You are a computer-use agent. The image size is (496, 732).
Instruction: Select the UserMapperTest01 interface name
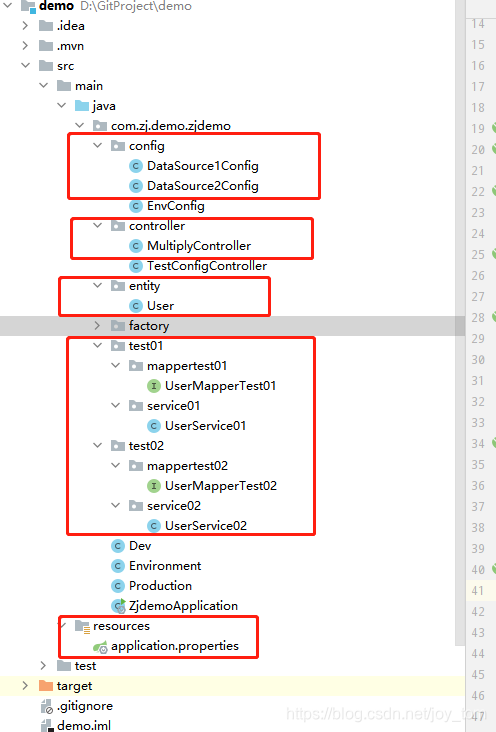tap(220, 386)
